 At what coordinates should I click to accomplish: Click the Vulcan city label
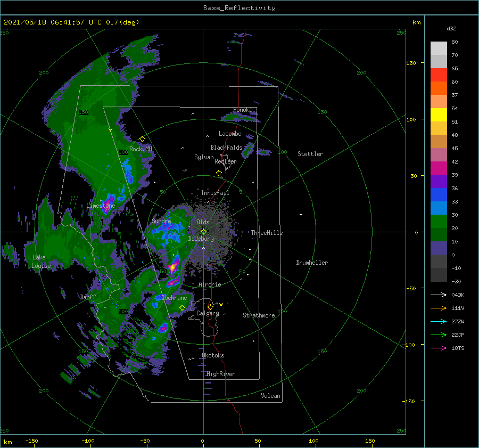click(271, 396)
